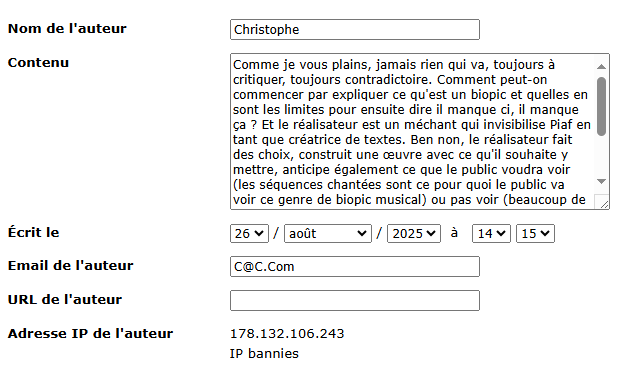Focus the Email field containing C@C.Com
The image size is (632, 369).
pos(355,267)
